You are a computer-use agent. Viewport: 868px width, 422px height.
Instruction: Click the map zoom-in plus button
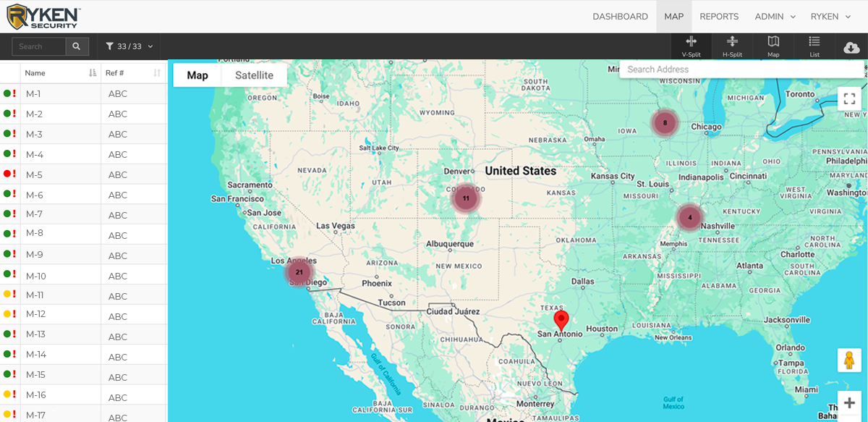849,401
